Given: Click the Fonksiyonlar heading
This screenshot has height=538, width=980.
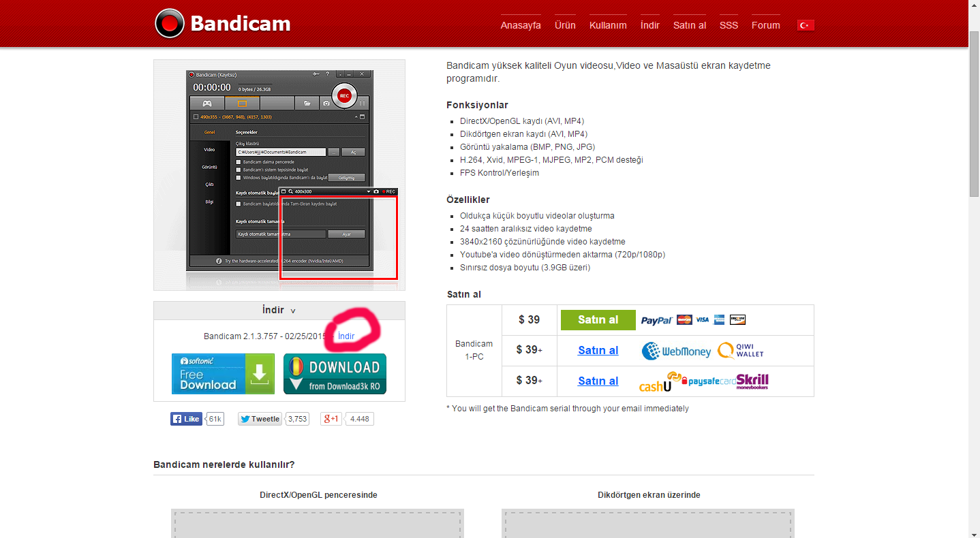Looking at the screenshot, I should click(x=477, y=105).
